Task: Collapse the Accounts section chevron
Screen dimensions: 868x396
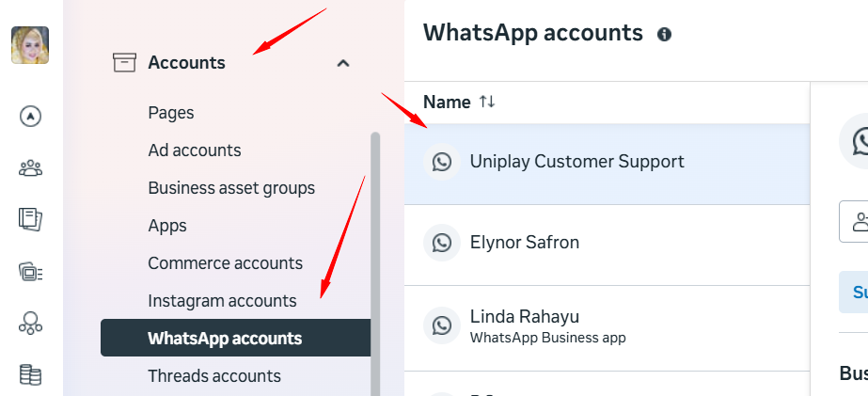Action: [343, 63]
